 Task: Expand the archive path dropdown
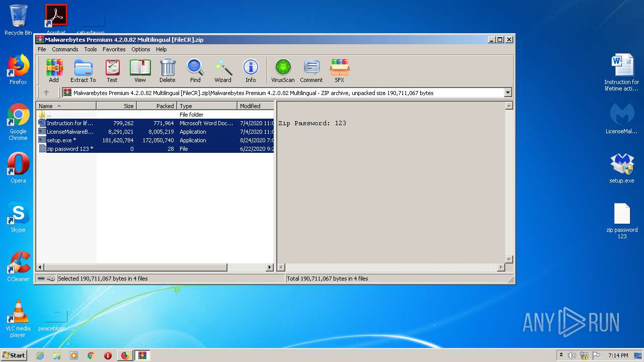[508, 93]
